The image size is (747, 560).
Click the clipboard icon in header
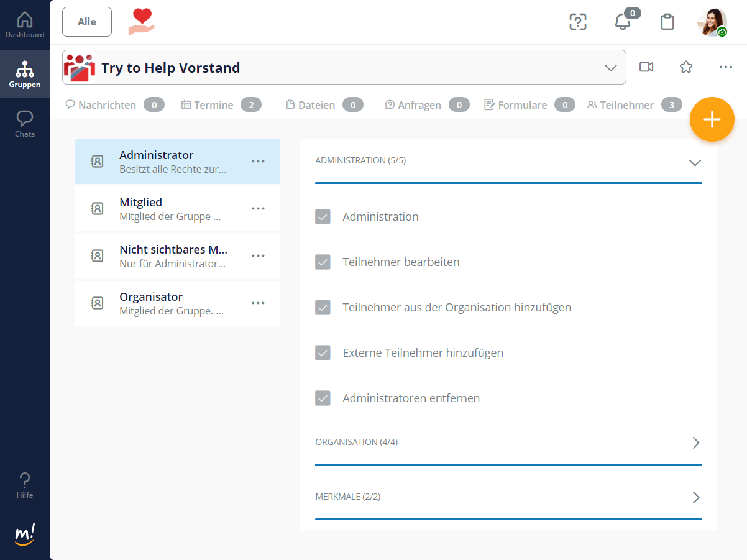click(667, 22)
